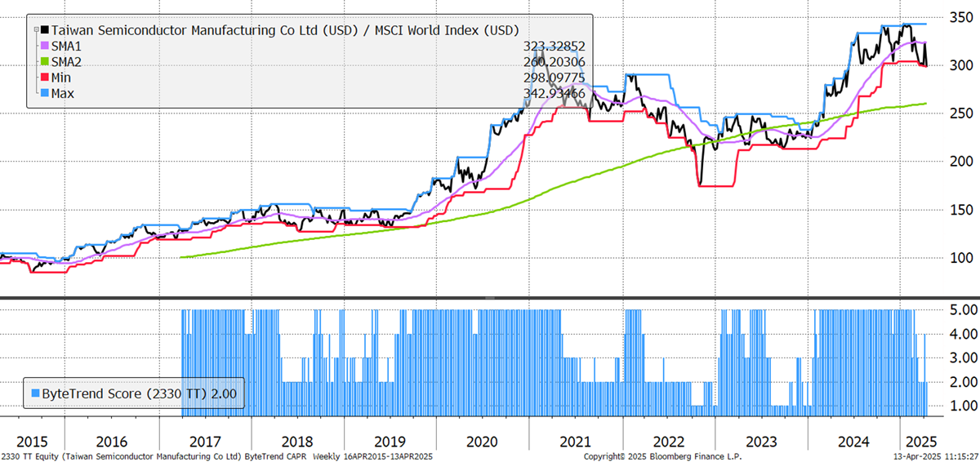
Task: Click the 2330 TT Equity footer description
Action: coord(216,456)
